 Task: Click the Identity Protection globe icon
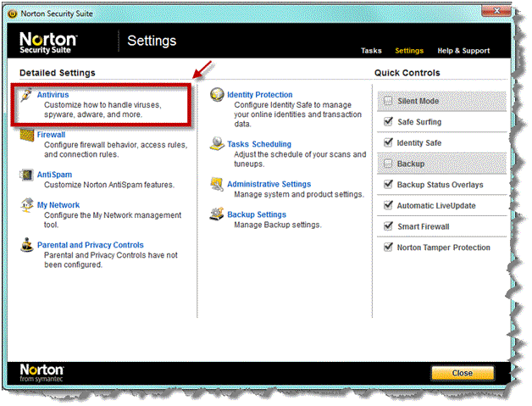pyautogui.click(x=217, y=94)
